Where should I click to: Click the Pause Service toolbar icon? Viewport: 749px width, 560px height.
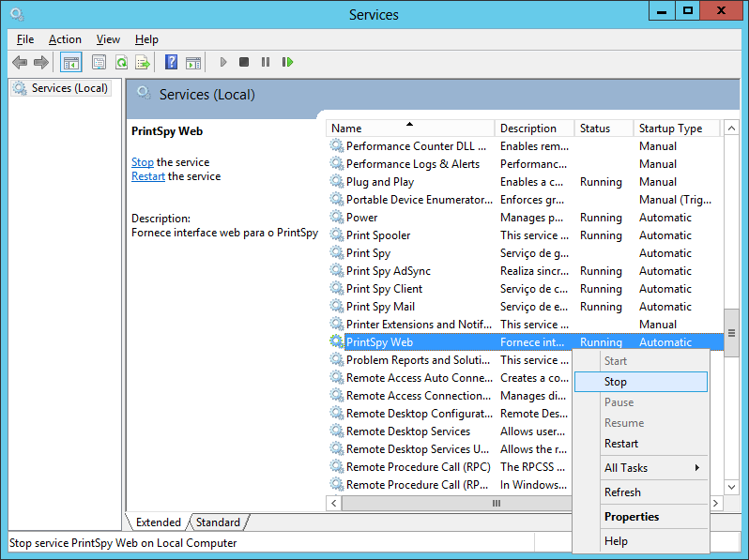[x=266, y=62]
